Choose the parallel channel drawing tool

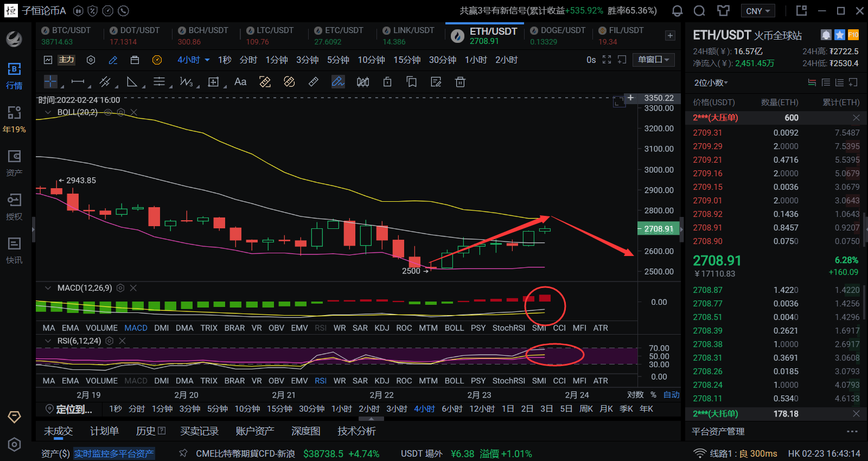point(105,82)
